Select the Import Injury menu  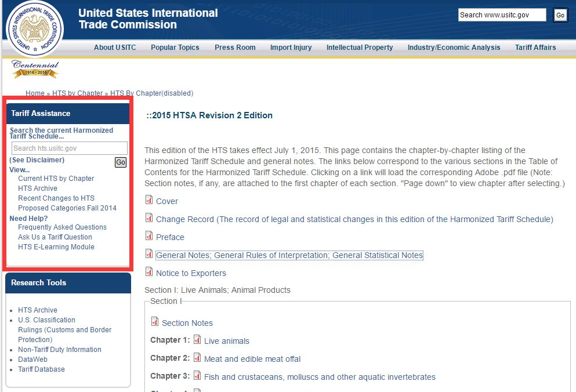coord(291,48)
